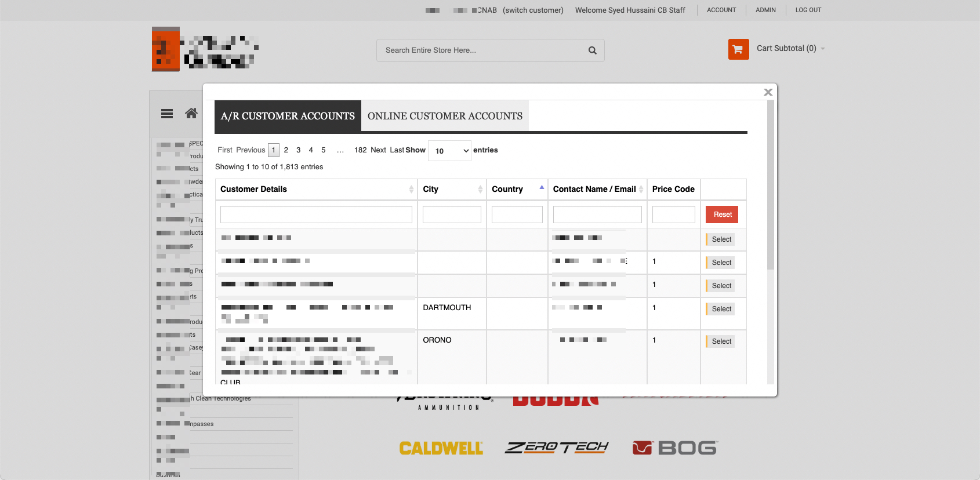
Task: Switch to Online Customer Accounts tab
Action: (x=445, y=116)
